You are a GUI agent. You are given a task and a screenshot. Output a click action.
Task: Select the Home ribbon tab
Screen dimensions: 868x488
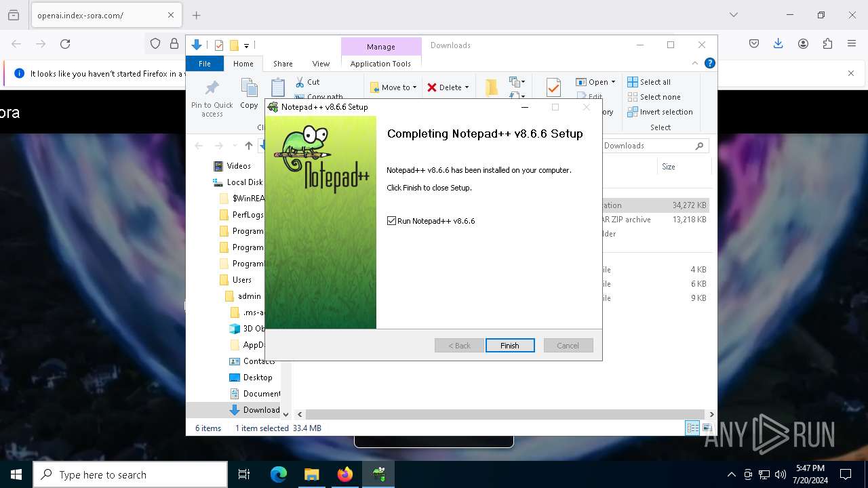pyautogui.click(x=243, y=64)
